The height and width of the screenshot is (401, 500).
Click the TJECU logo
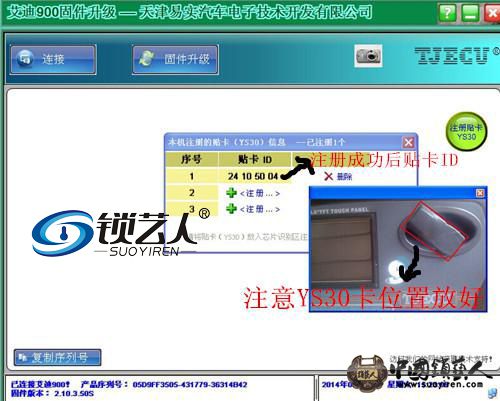452,55
